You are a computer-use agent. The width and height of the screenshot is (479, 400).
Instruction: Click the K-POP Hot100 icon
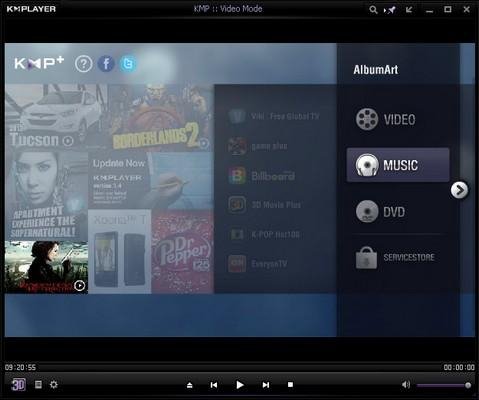coord(237,234)
